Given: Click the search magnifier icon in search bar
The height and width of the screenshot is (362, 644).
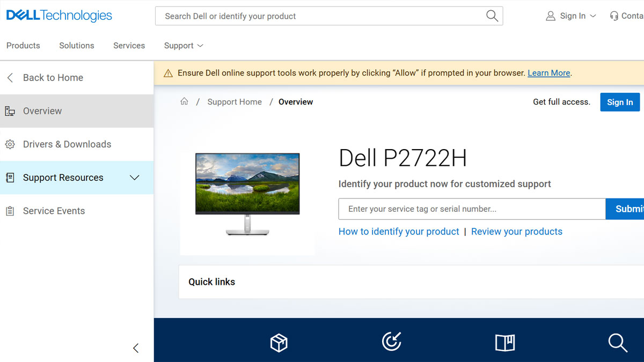Looking at the screenshot, I should click(492, 16).
